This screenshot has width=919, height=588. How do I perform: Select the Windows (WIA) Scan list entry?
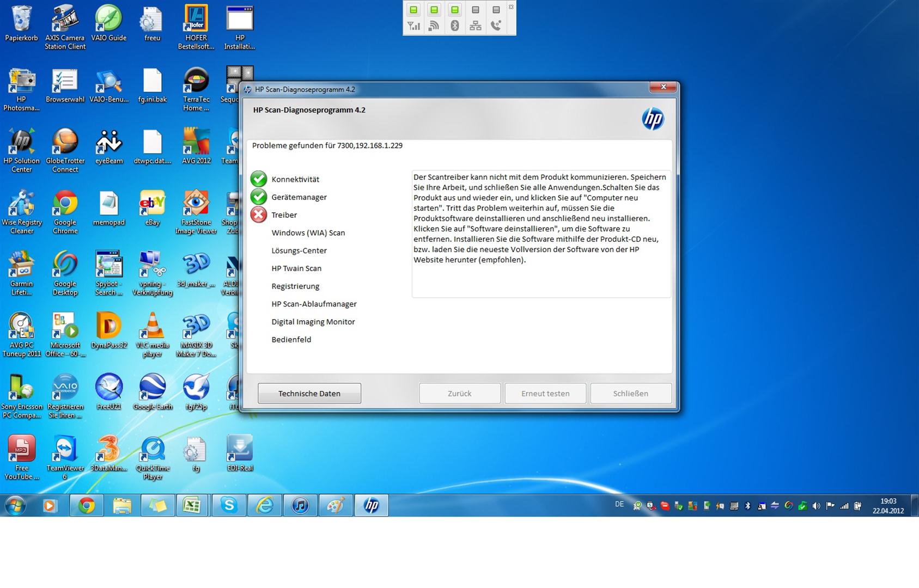[x=308, y=233]
